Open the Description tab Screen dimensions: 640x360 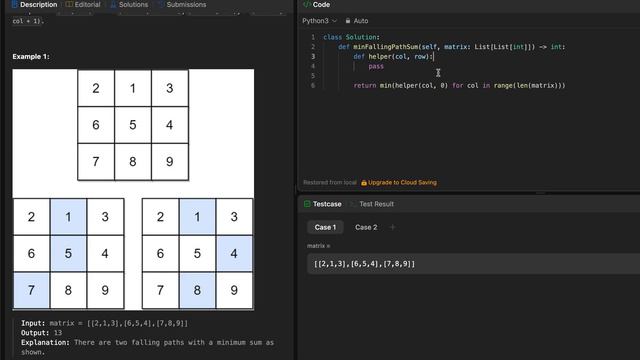coord(34,4)
